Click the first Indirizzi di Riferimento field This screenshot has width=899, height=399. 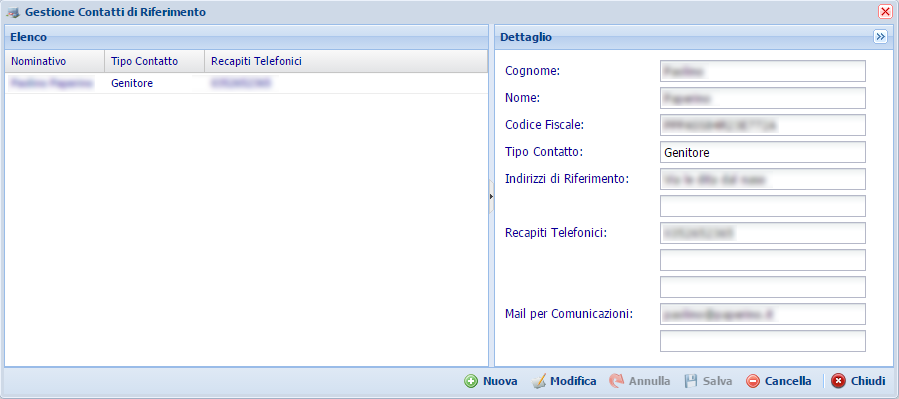click(x=763, y=179)
